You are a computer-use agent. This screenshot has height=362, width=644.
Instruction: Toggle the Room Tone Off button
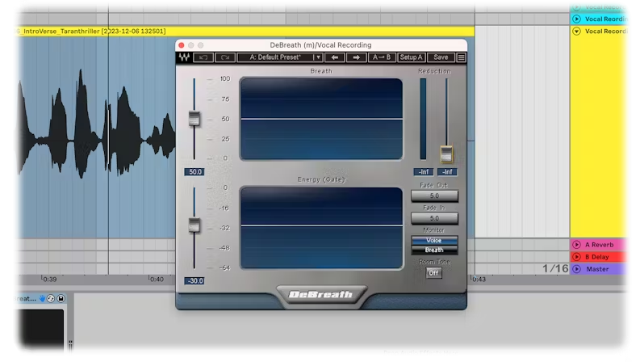(x=433, y=273)
